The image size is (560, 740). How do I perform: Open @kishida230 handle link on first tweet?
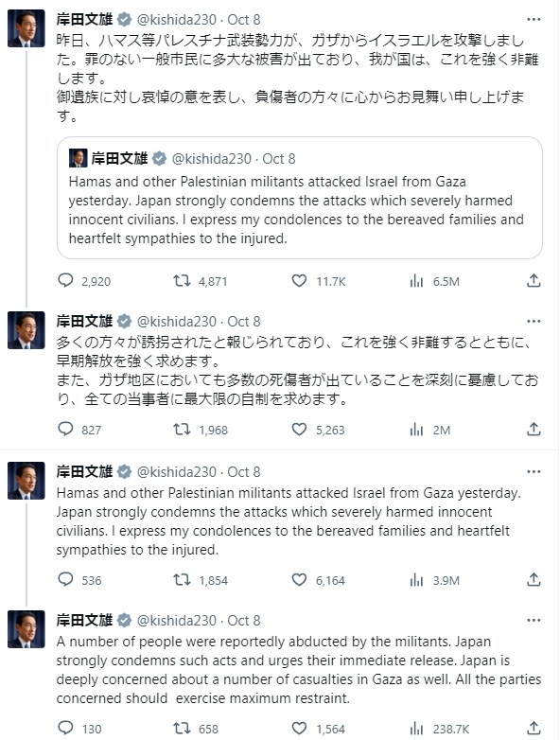(177, 19)
